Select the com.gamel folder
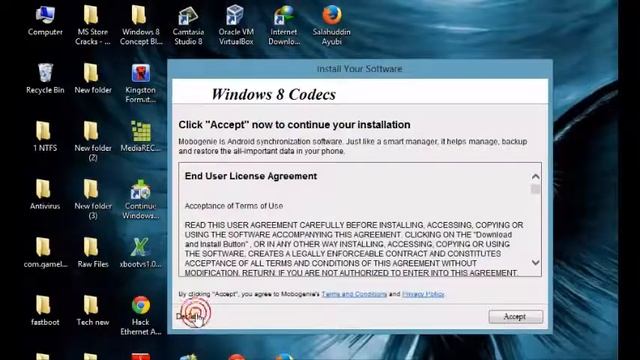 45,253
